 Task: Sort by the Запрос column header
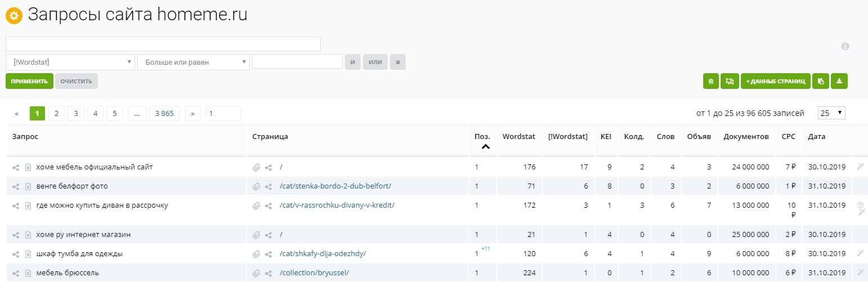[25, 137]
